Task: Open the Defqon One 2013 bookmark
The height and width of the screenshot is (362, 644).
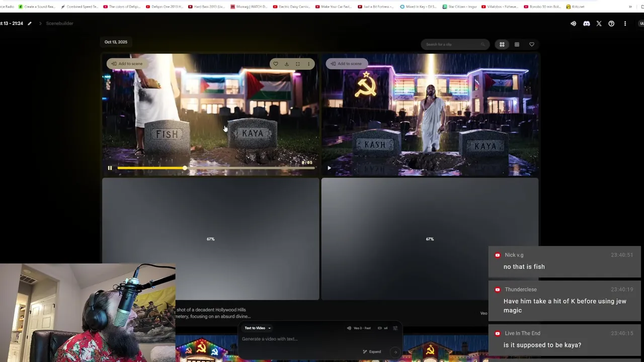Action: point(165,7)
